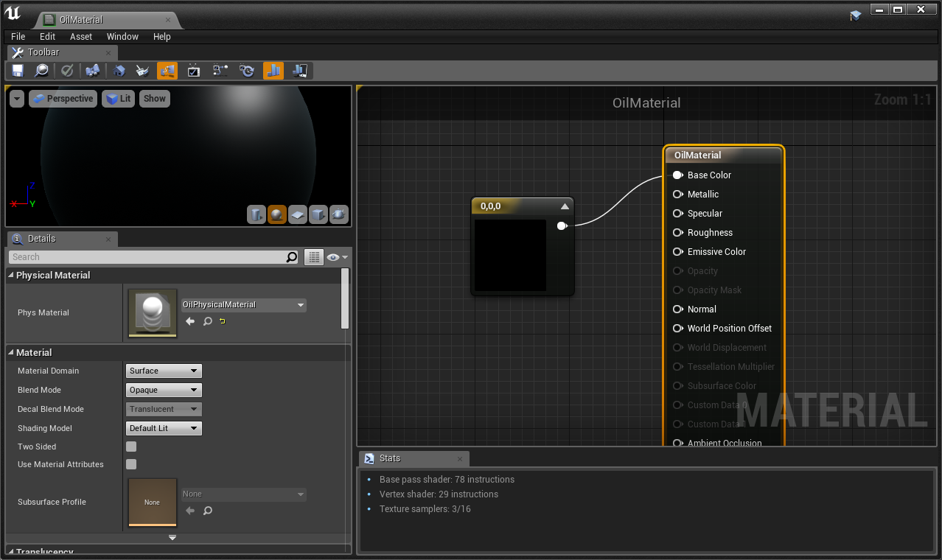
Task: Click the Home toolbar icon
Action: tap(119, 71)
